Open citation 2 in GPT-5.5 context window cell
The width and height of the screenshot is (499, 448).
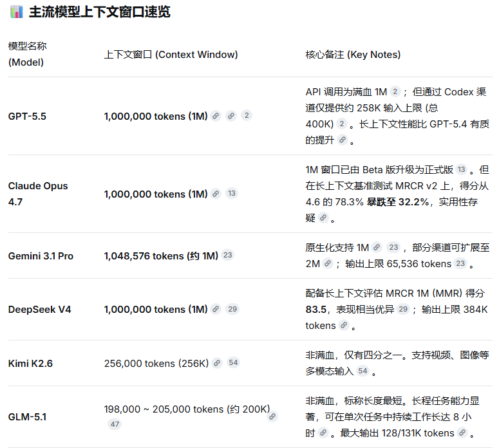pyautogui.click(x=247, y=115)
